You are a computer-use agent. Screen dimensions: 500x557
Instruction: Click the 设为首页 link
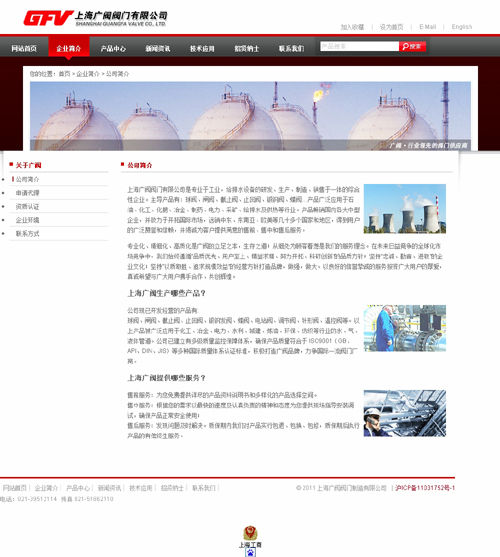point(391,27)
